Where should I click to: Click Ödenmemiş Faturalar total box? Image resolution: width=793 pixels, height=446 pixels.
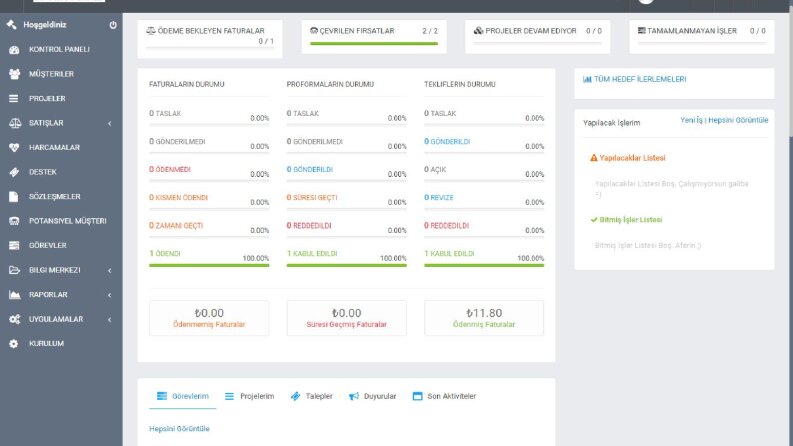[209, 318]
